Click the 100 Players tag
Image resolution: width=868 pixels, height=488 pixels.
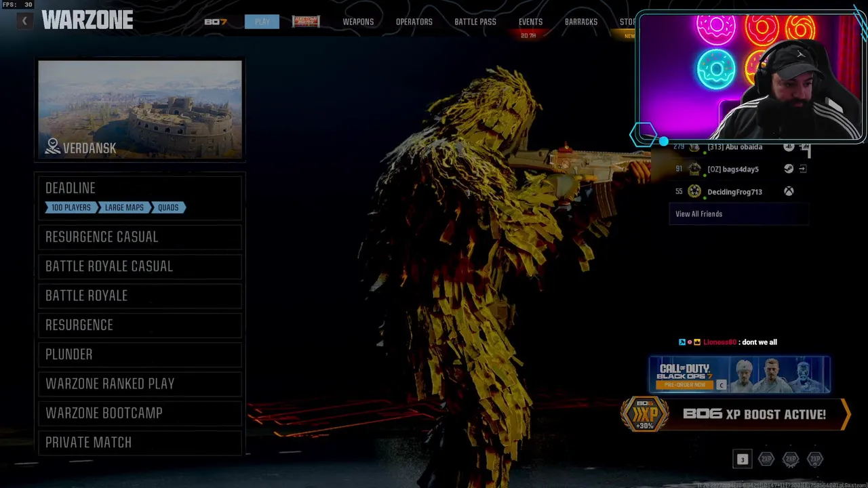(70, 207)
